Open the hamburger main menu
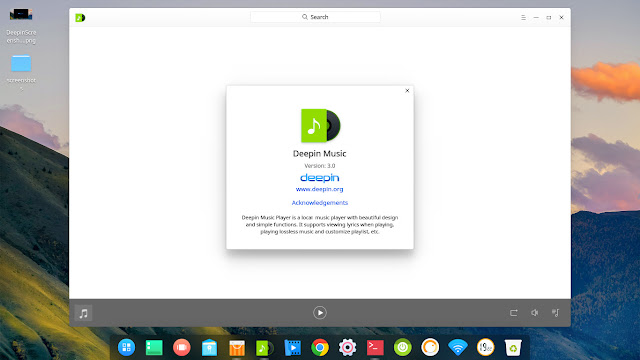The height and width of the screenshot is (360, 640). 523,18
